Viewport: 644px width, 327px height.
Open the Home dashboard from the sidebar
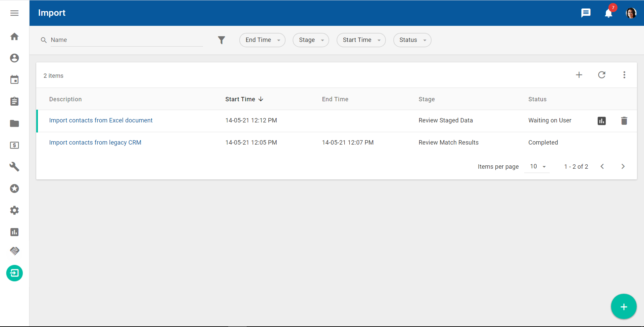tap(14, 37)
